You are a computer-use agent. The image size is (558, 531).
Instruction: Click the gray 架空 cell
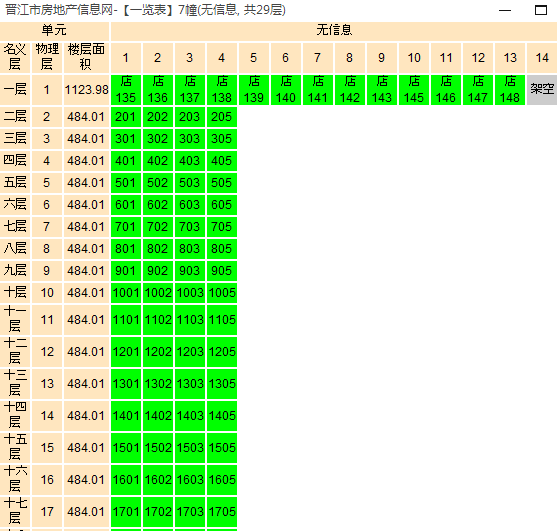[542, 90]
